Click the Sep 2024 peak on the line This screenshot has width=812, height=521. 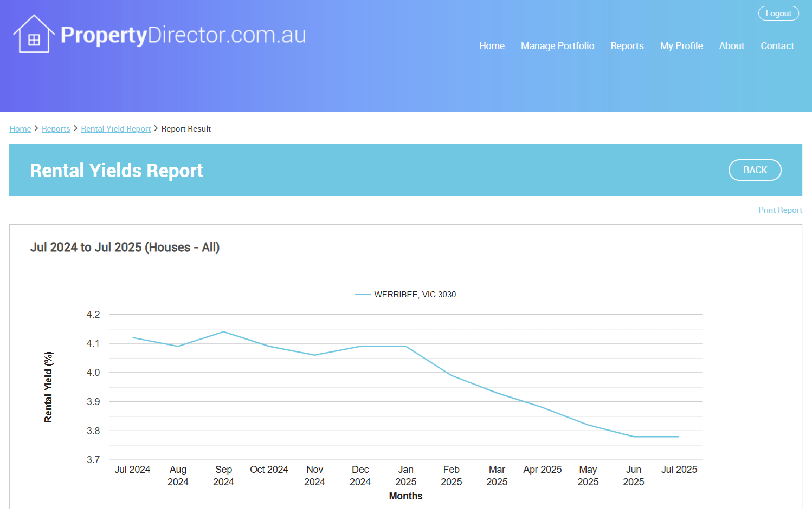click(x=223, y=332)
